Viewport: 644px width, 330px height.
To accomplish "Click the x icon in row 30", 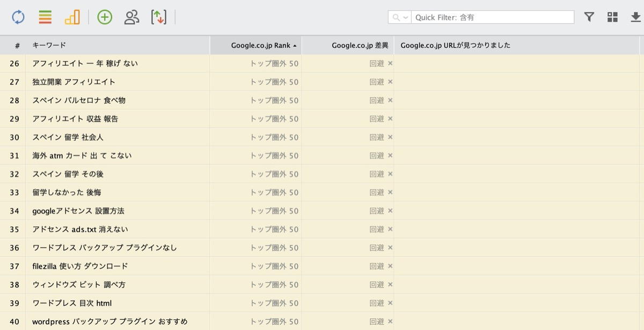I will pyautogui.click(x=390, y=137).
